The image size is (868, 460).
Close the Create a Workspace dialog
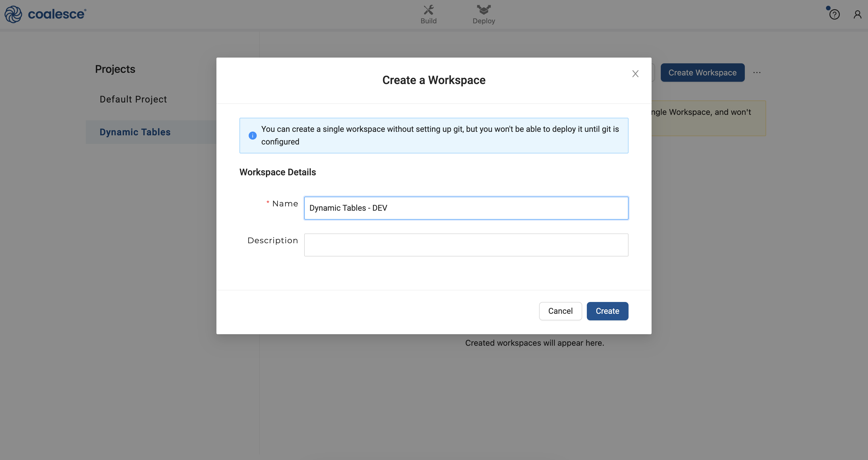(635, 74)
